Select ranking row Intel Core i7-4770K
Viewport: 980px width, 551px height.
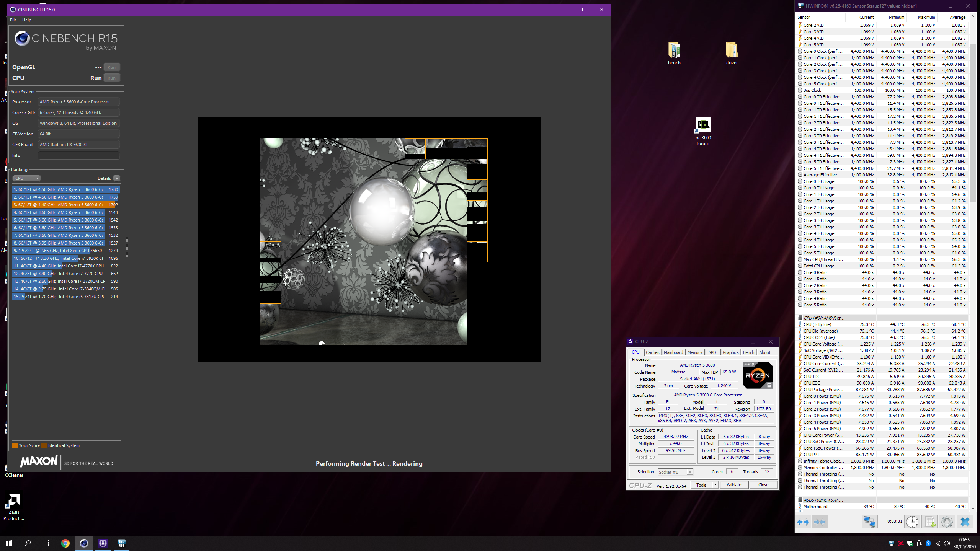[66, 266]
